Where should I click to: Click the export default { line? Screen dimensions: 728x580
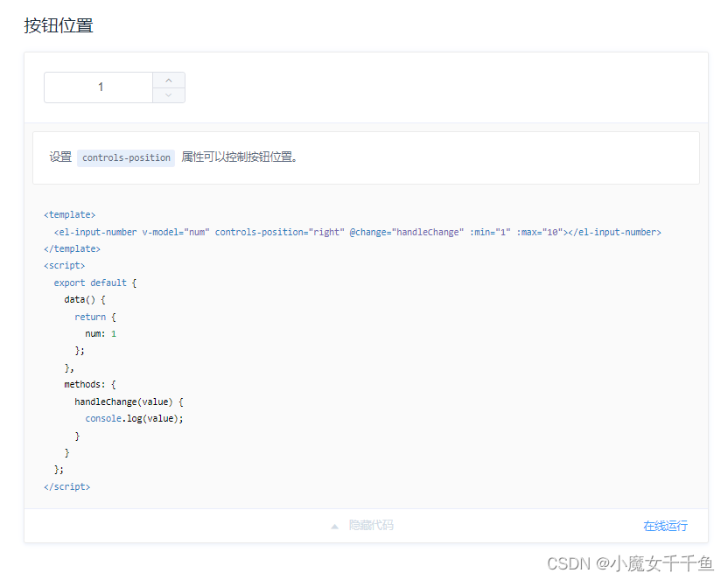pyautogui.click(x=95, y=283)
